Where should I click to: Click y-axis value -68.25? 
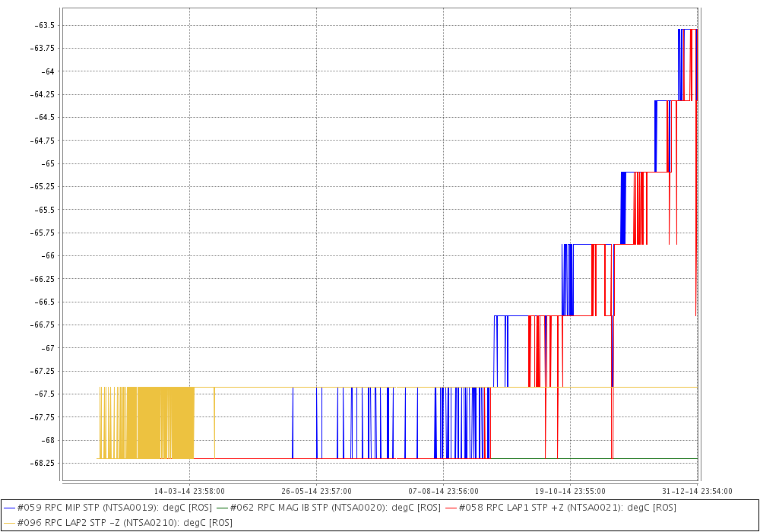42,463
